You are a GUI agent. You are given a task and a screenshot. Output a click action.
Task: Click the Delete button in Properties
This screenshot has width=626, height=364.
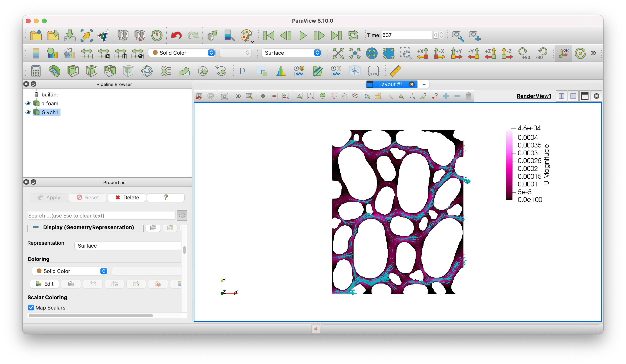127,198
